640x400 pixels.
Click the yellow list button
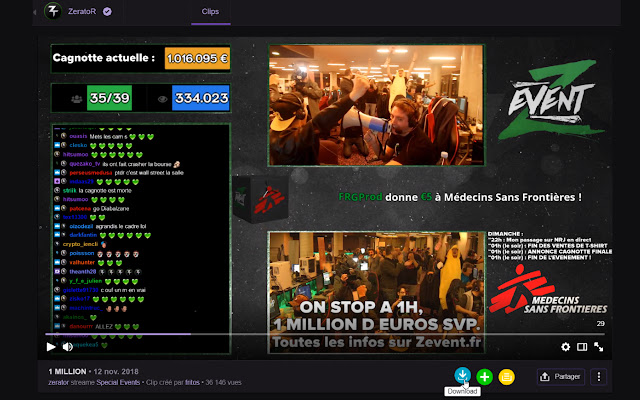click(507, 377)
